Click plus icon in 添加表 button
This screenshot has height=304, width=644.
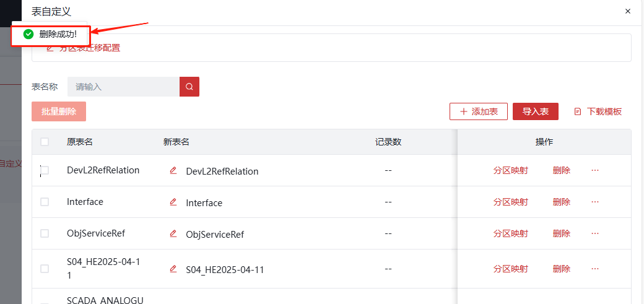click(x=464, y=111)
